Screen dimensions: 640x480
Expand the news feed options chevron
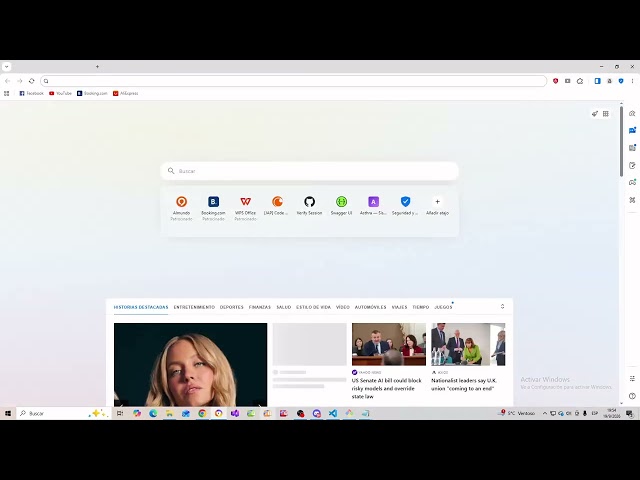[502, 307]
